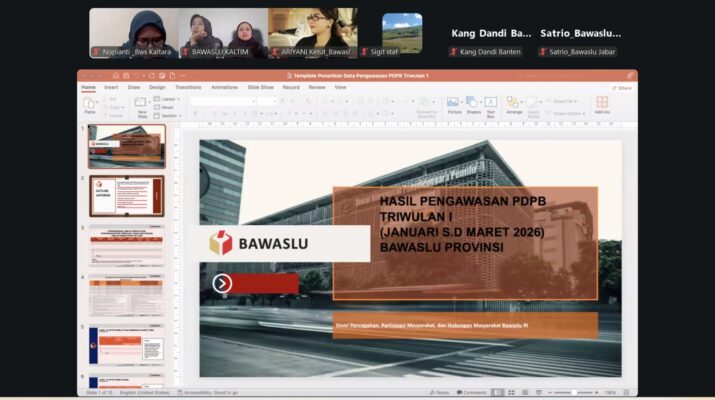Switch to the Slide Show tab
The width and height of the screenshot is (715, 400).
pyautogui.click(x=260, y=87)
